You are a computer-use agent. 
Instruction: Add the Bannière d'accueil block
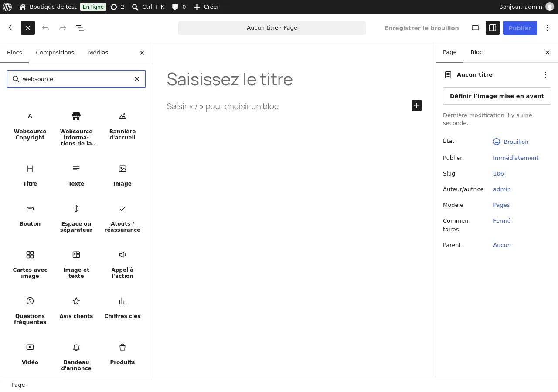(x=122, y=125)
